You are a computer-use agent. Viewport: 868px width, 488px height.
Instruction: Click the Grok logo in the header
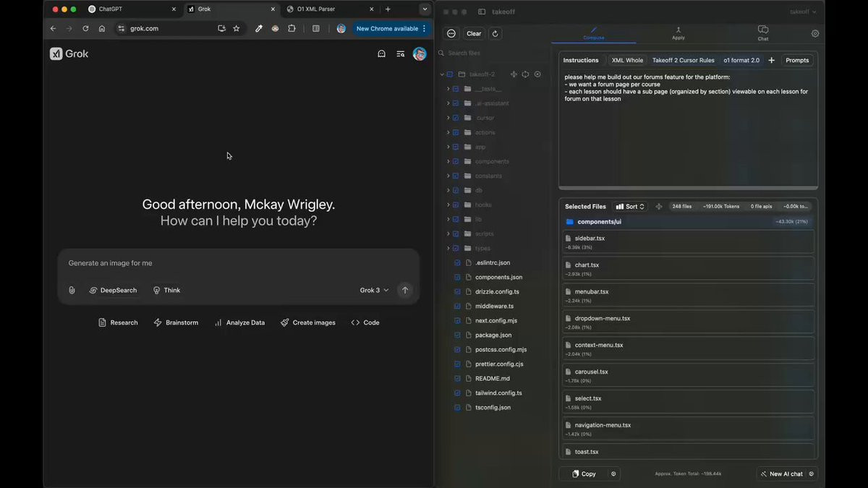click(x=69, y=53)
